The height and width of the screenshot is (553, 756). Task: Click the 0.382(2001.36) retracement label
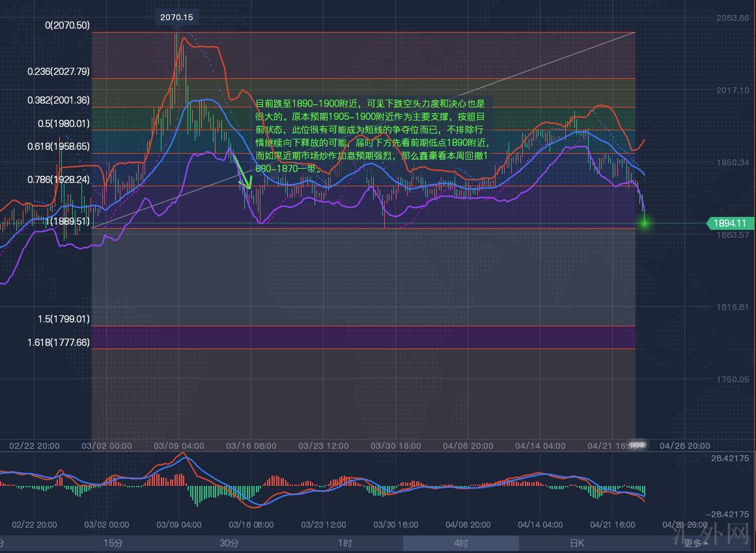click(59, 100)
